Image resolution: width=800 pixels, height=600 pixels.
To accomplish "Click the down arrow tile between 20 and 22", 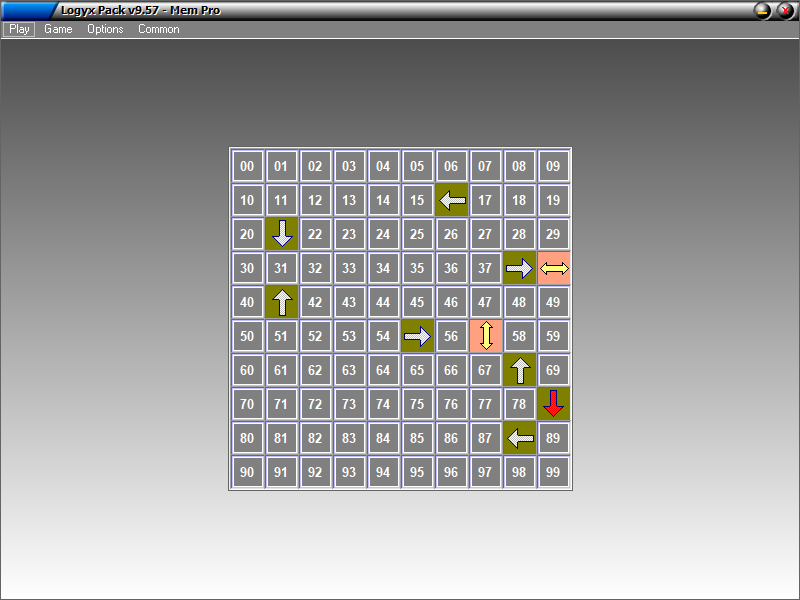I will pos(282,234).
